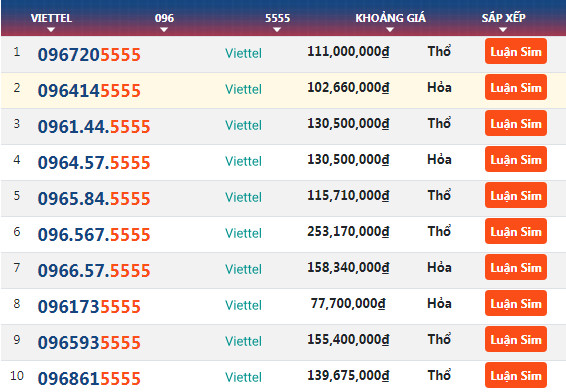Click Hỏa element for 0961735555
The image size is (566, 392).
coord(439,303)
